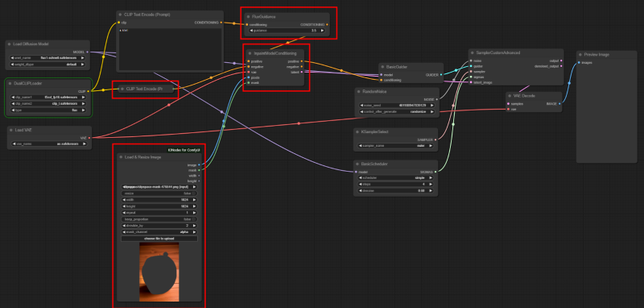Click 'choose file to upload' button
This screenshot has width=644, height=308.
coord(159,239)
